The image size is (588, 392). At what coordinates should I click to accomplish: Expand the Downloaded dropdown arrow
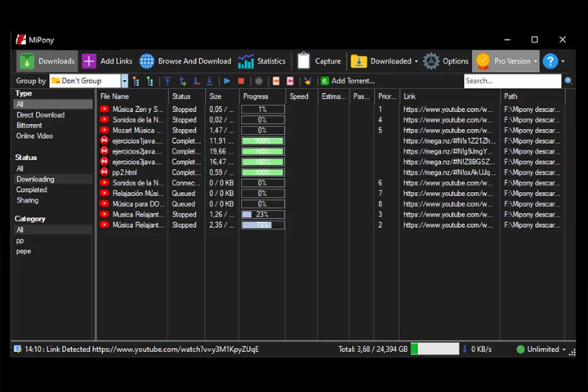[x=416, y=61]
